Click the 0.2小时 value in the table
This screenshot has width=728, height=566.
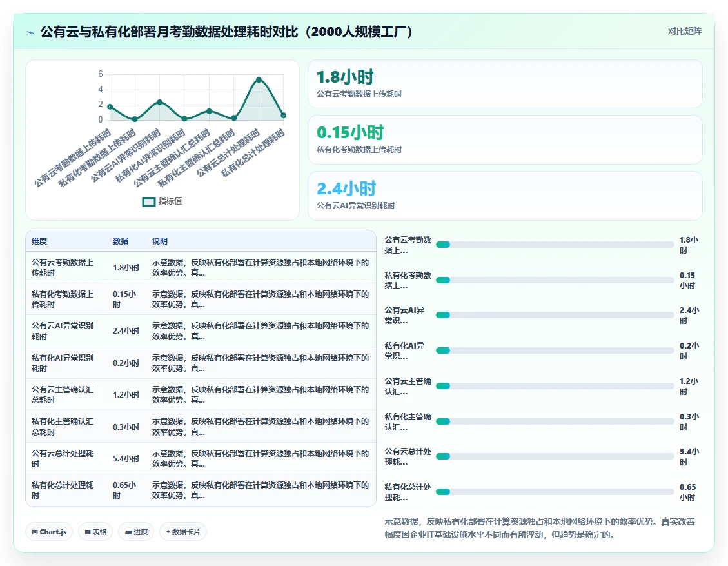tap(126, 363)
